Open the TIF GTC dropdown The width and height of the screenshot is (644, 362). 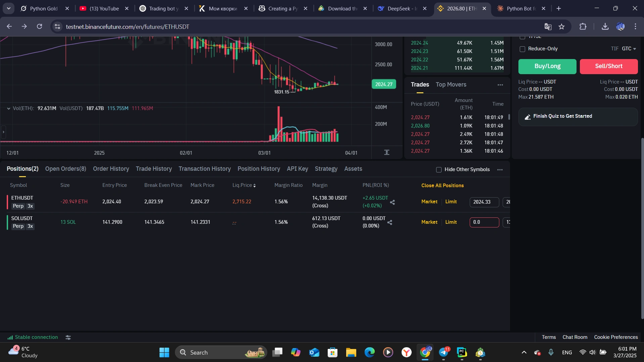(x=629, y=49)
